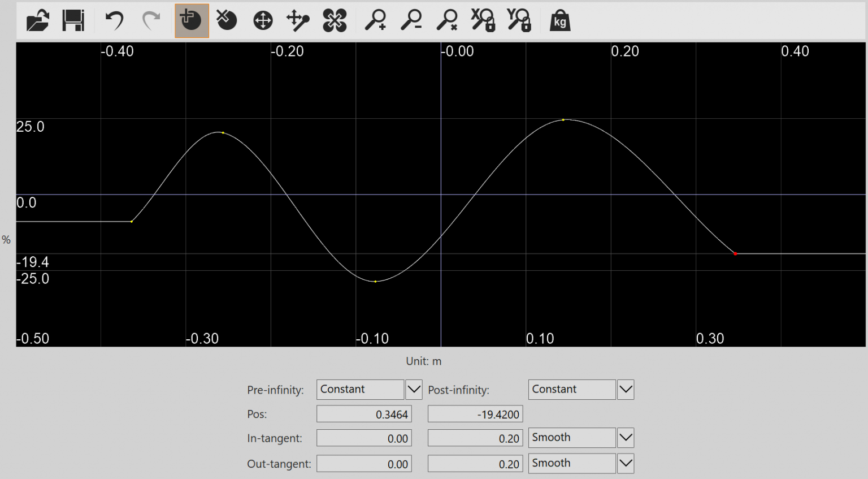Screen dimensions: 868x479
Task: Open the Pre-infinity dropdown
Action: 413,389
